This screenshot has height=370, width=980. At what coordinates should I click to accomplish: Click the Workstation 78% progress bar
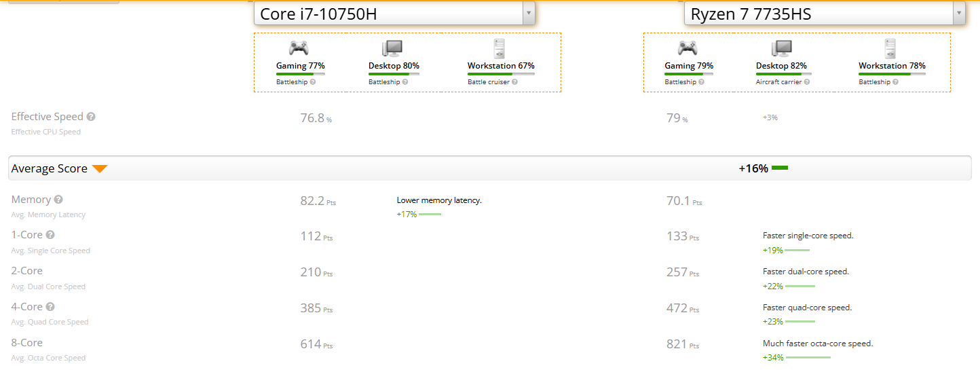pyautogui.click(x=892, y=73)
